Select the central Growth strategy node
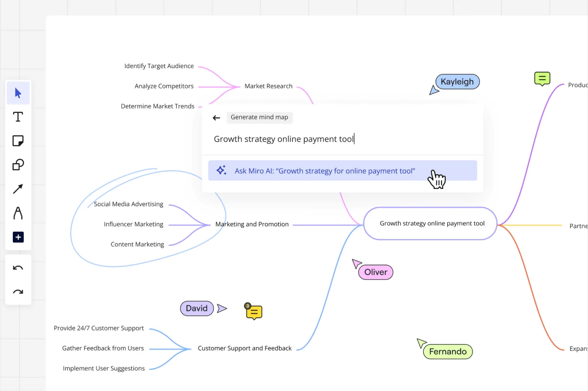This screenshot has width=588, height=391. point(430,223)
